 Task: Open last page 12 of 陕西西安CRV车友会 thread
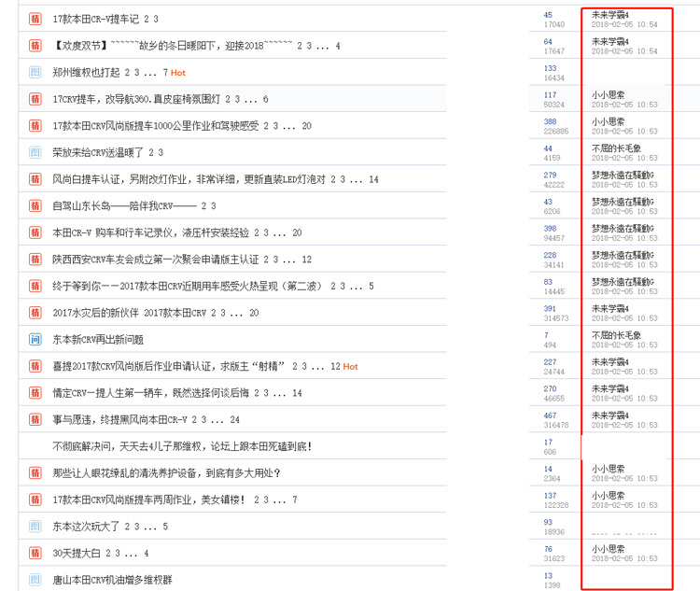(306, 260)
